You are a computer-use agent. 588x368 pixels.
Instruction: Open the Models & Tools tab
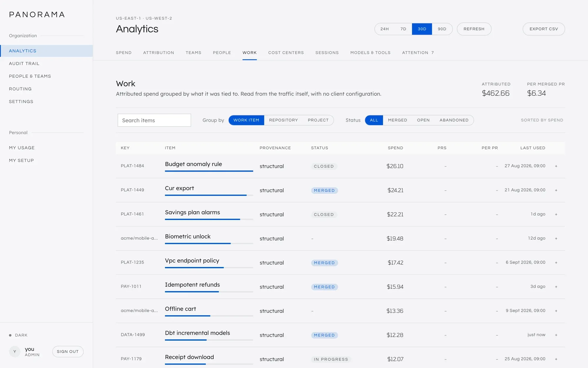click(370, 53)
